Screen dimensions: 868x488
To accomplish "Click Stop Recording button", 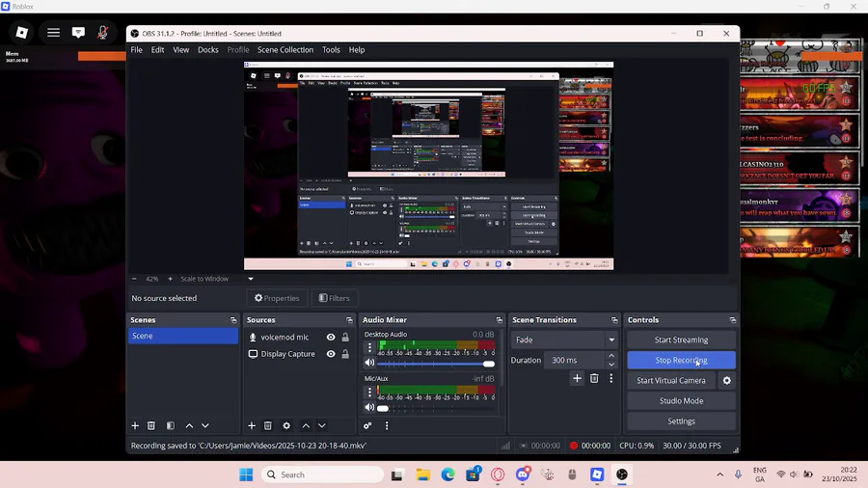I will click(682, 360).
